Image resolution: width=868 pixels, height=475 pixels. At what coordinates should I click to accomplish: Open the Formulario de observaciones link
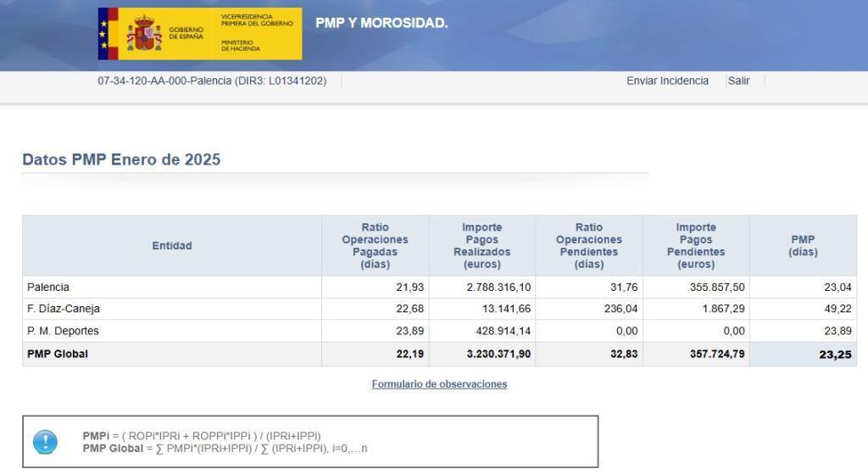point(439,384)
